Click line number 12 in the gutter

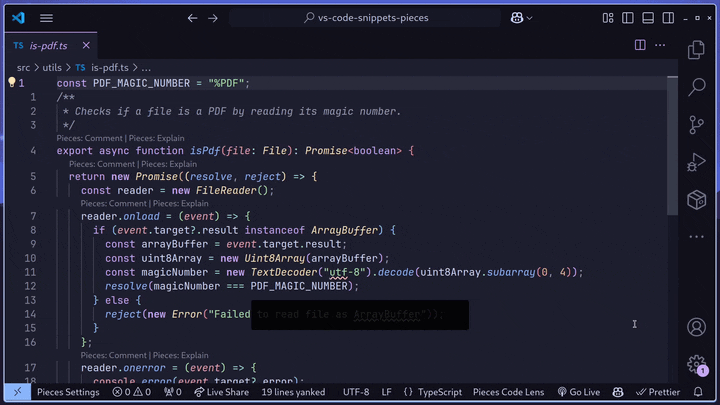[x=30, y=287]
